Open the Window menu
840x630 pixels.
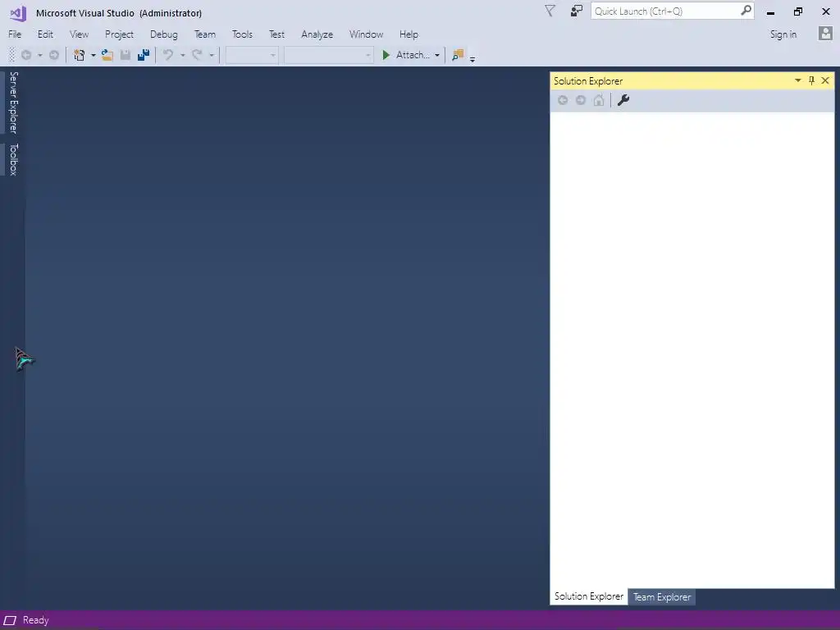tap(367, 34)
